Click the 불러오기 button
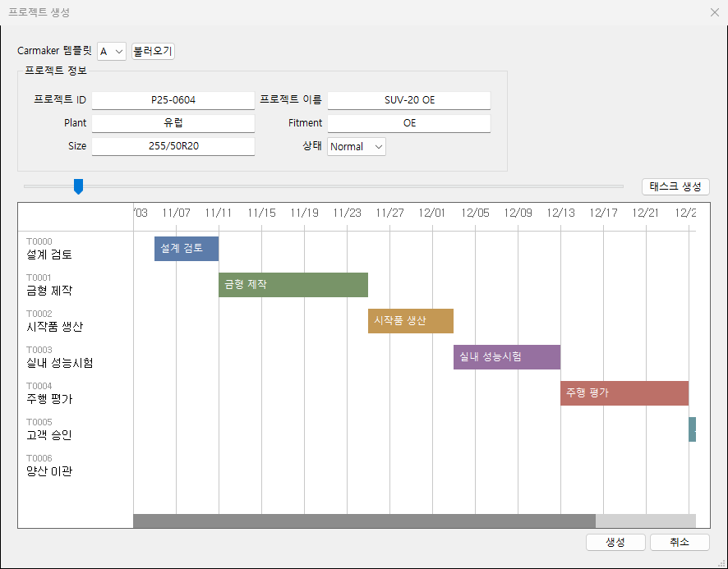Viewport: 728px width, 569px height. pos(153,51)
